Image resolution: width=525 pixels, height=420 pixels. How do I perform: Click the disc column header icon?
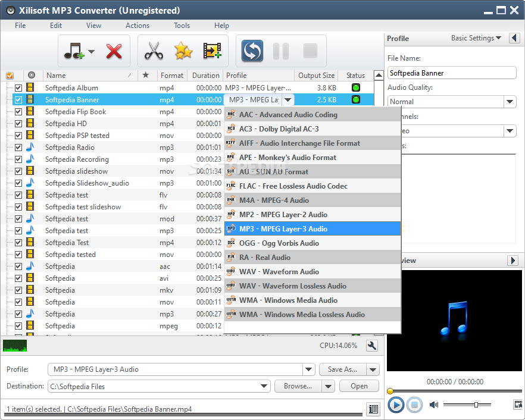click(x=32, y=75)
